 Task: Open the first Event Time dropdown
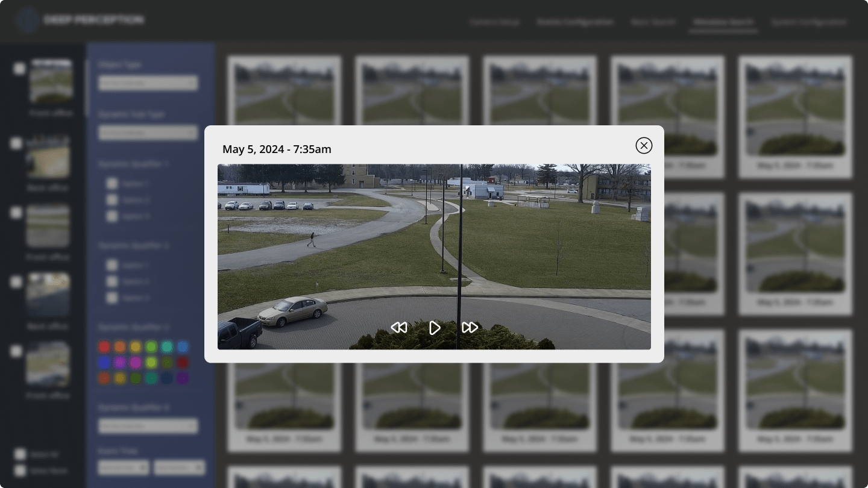pyautogui.click(x=124, y=467)
